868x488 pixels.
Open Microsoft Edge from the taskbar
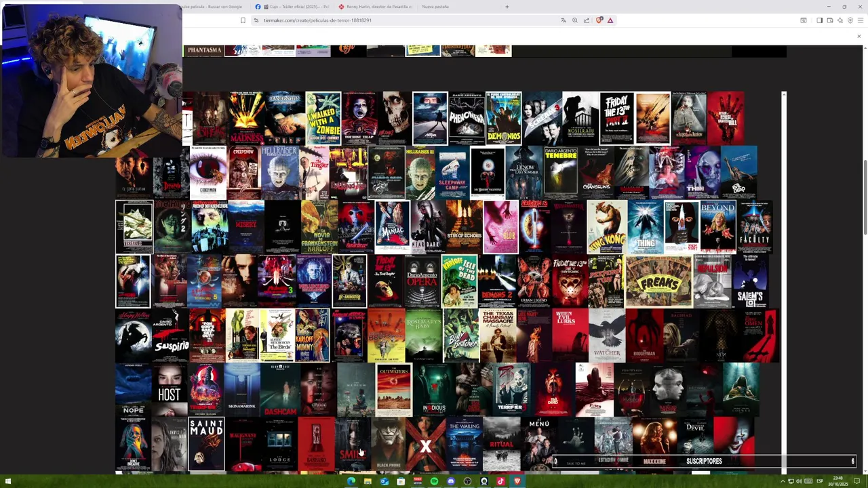[351, 481]
